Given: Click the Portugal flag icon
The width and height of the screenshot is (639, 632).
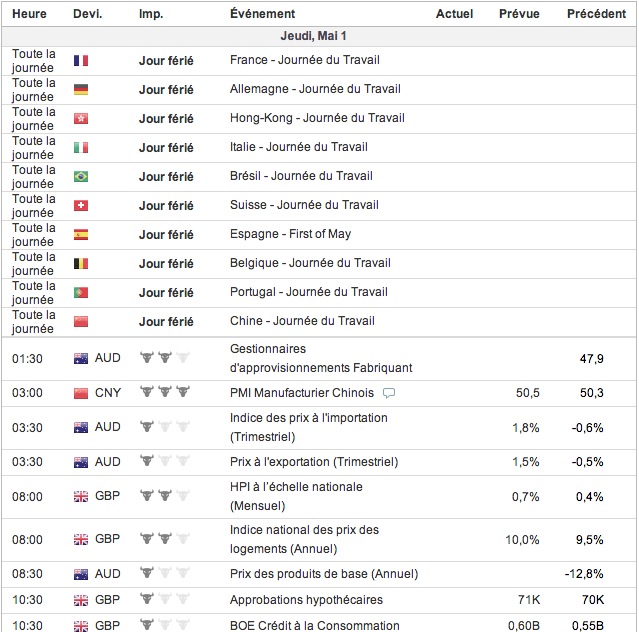Looking at the screenshot, I should tap(81, 293).
